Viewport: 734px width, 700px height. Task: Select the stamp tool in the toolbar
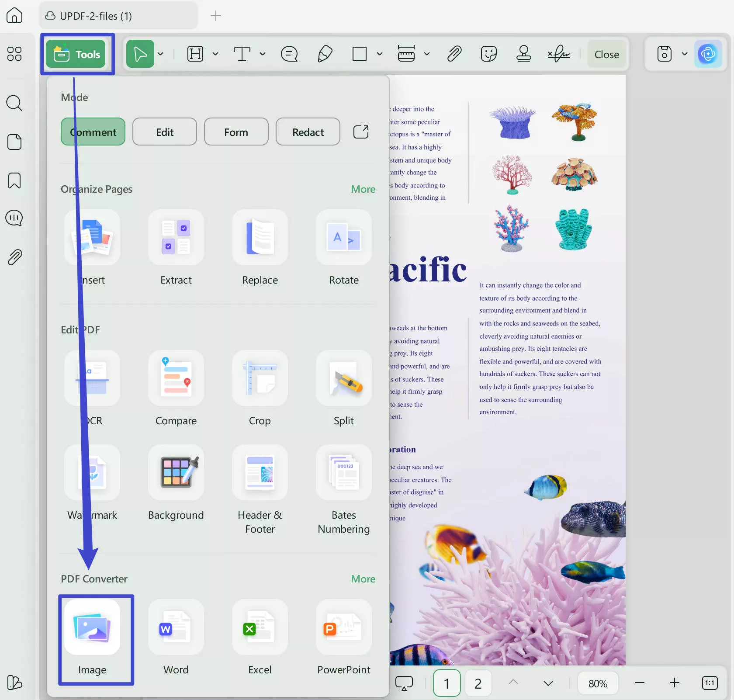pos(523,54)
